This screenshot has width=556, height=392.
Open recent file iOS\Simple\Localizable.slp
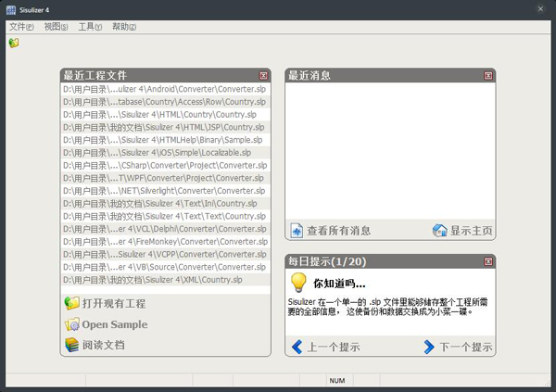point(166,153)
